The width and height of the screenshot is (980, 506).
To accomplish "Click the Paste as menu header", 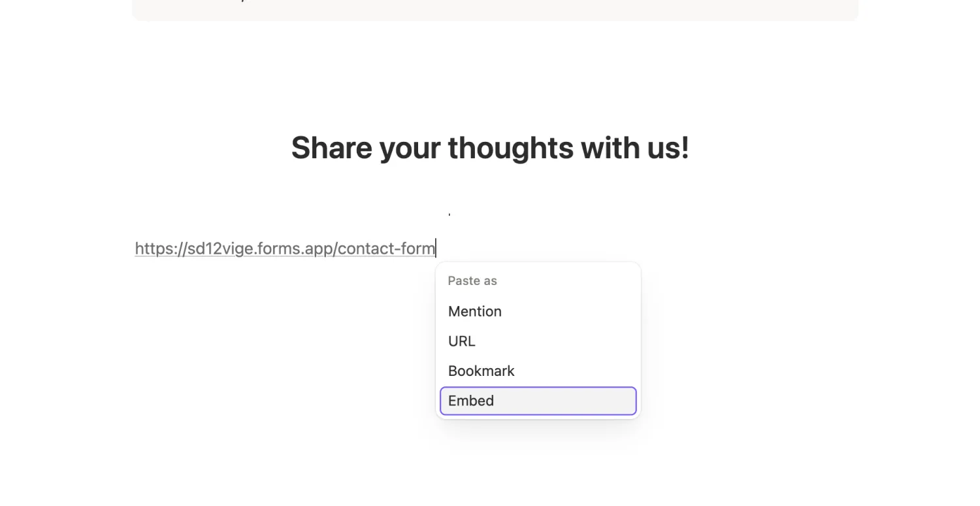I will pos(472,280).
